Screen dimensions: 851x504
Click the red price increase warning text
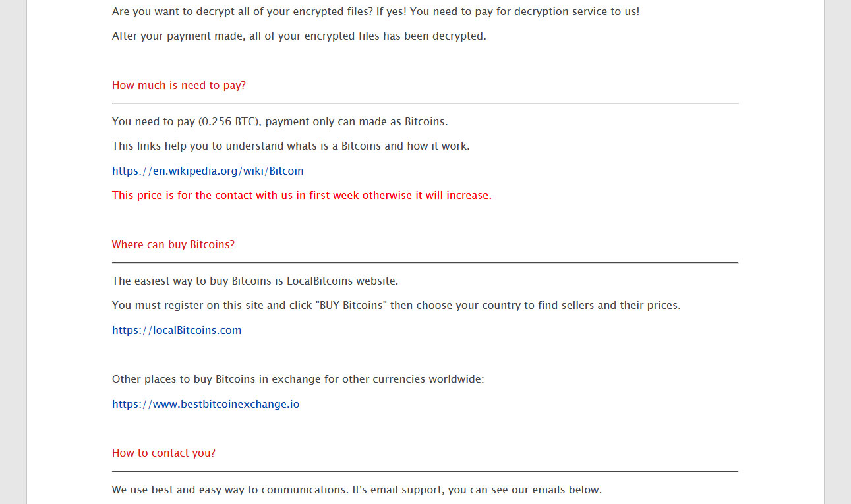pos(302,196)
